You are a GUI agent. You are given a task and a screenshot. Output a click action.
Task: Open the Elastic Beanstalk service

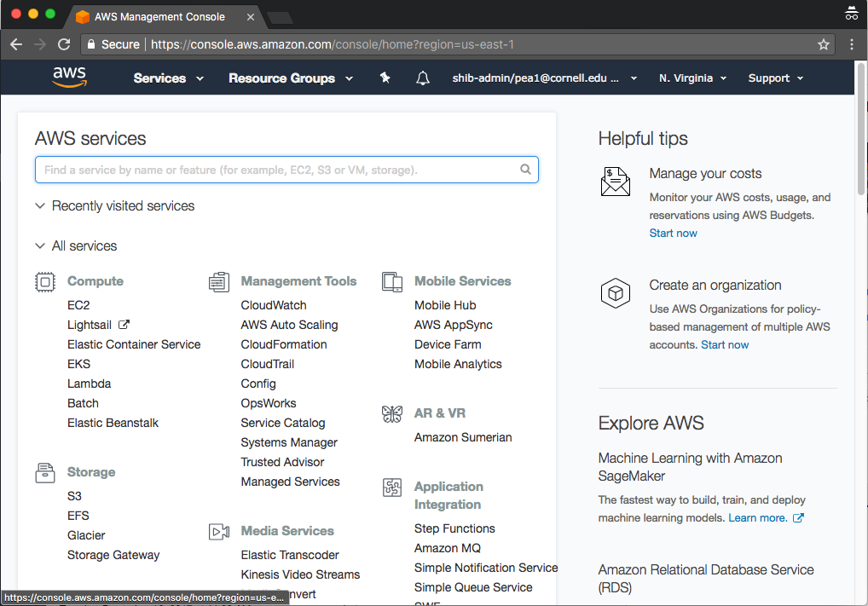[x=113, y=423]
